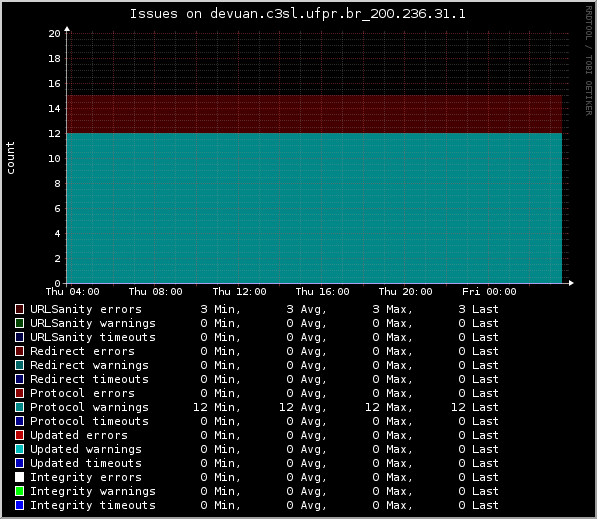Click the Updated errors red swatch
The width and height of the screenshot is (597, 519).
19,435
